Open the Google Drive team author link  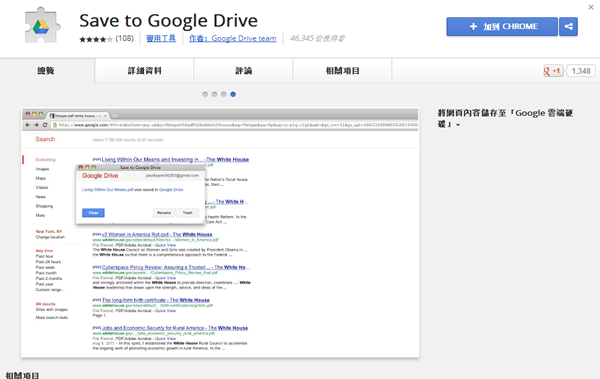[x=233, y=38]
